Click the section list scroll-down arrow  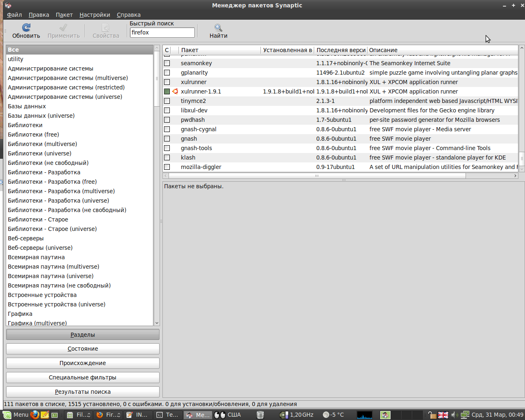157,323
